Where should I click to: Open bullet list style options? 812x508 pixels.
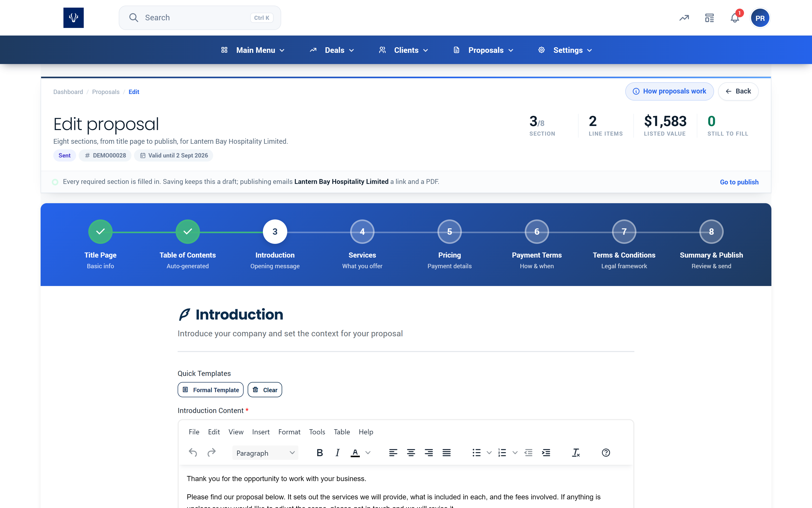pos(489,453)
